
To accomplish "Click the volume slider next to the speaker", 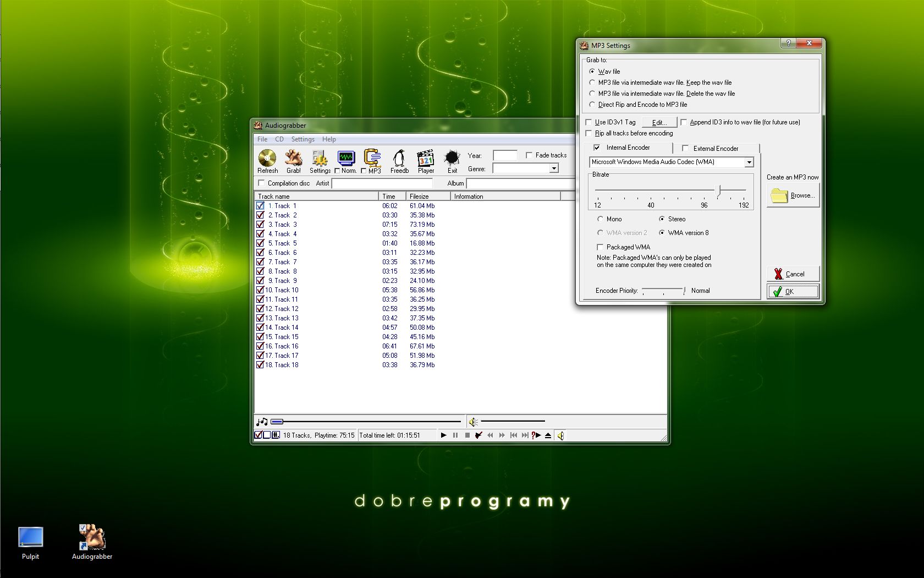I will (513, 422).
